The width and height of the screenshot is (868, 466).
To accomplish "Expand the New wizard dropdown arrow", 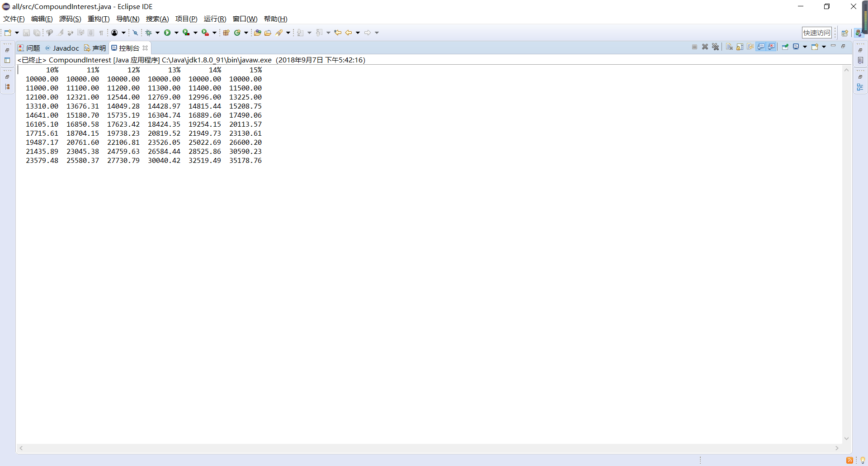I will pyautogui.click(x=17, y=33).
